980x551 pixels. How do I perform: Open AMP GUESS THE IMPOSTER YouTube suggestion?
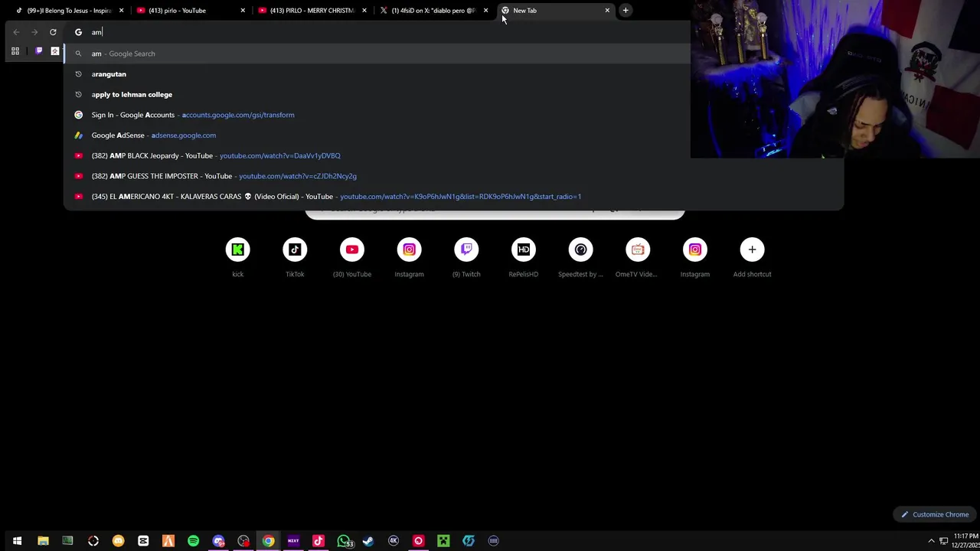click(x=453, y=176)
